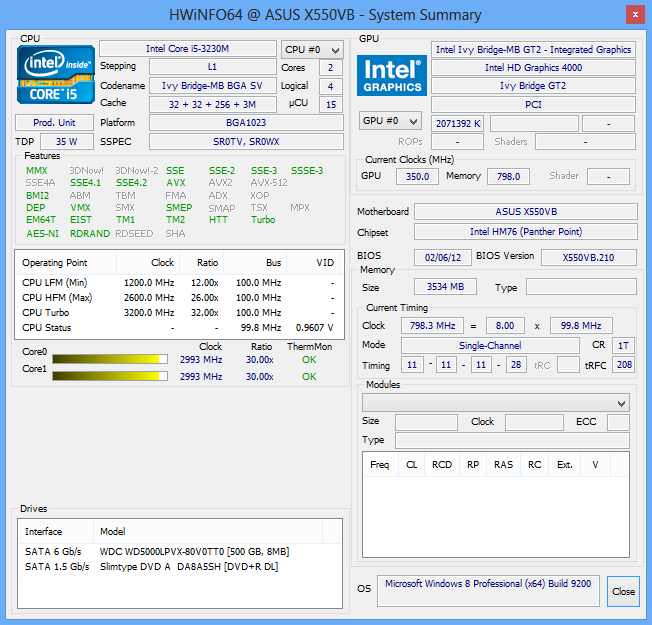Click the Turbo feature label
The image size is (652, 625).
(263, 220)
